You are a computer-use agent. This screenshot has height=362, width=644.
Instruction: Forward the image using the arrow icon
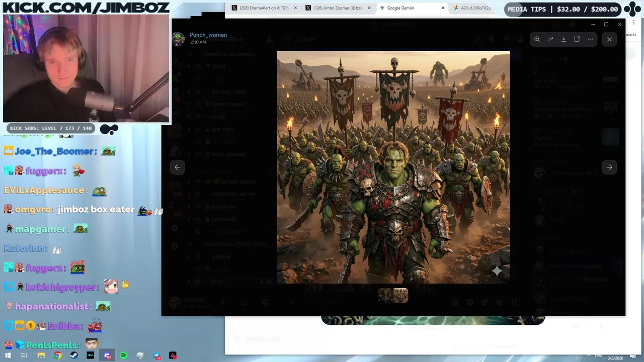coord(550,39)
